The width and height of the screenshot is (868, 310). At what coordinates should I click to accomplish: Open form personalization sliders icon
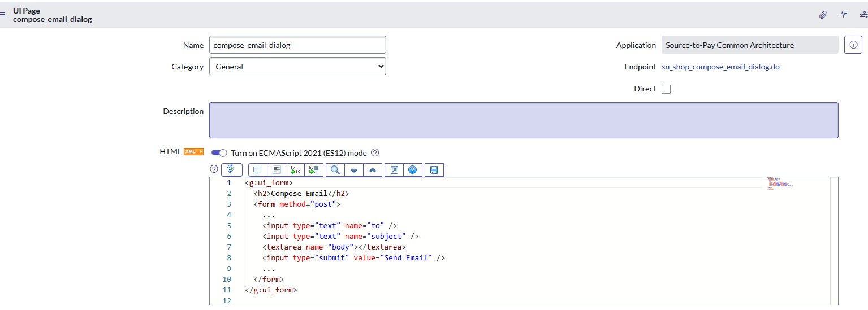[x=863, y=15]
